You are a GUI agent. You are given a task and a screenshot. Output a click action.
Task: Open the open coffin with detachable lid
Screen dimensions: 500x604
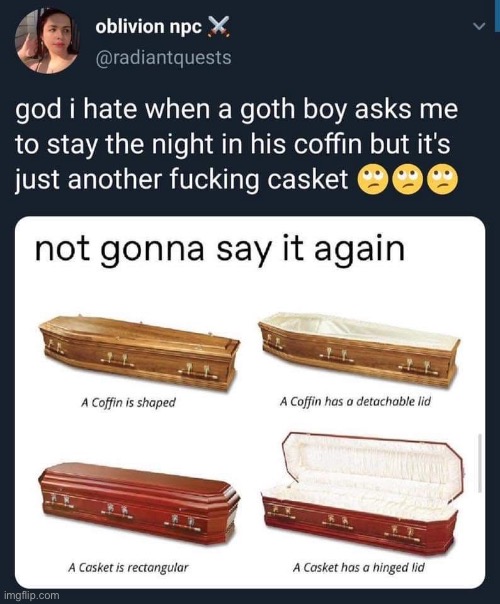click(x=359, y=349)
